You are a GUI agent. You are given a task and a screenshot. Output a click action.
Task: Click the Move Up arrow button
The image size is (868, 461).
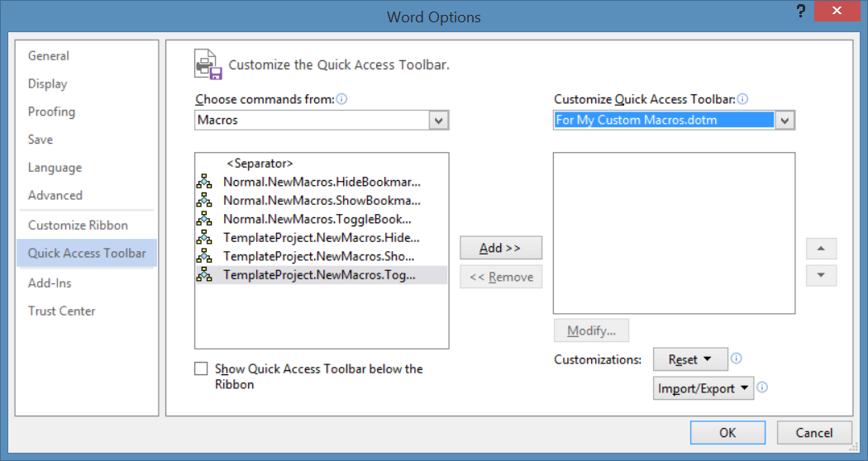click(820, 249)
